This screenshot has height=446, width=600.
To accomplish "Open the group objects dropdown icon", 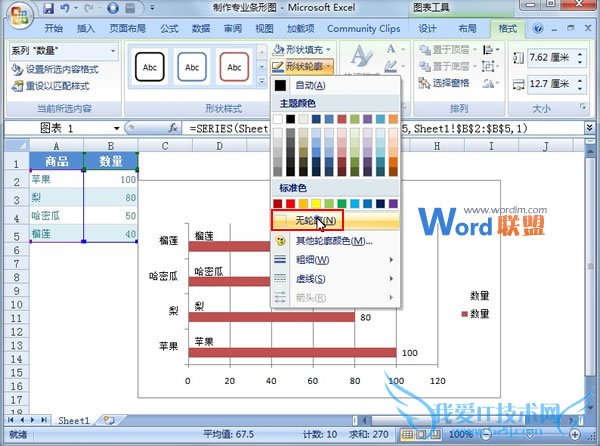I will tap(489, 67).
